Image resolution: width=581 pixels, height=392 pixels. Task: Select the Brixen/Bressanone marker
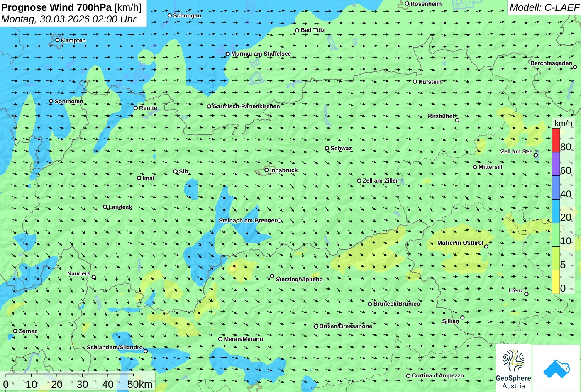(316, 326)
